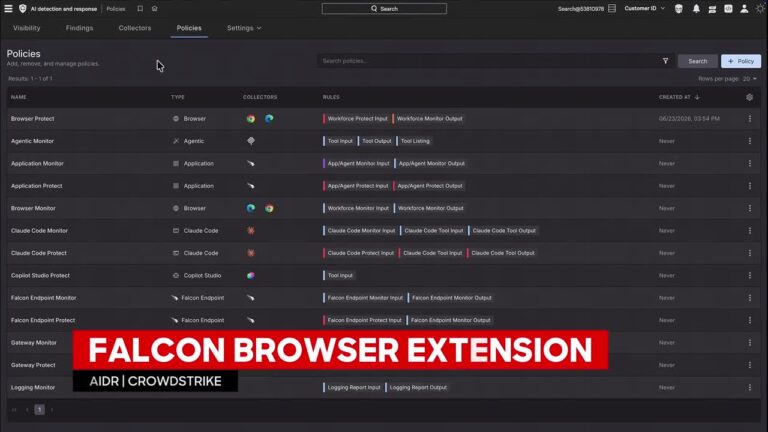The width and height of the screenshot is (768, 432).
Task: Switch to the Findings tab
Action: (79, 28)
